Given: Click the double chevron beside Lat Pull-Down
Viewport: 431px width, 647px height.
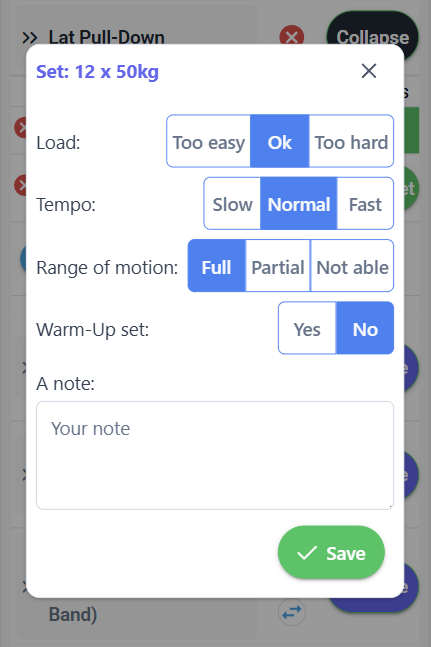Looking at the screenshot, I should click(x=30, y=38).
